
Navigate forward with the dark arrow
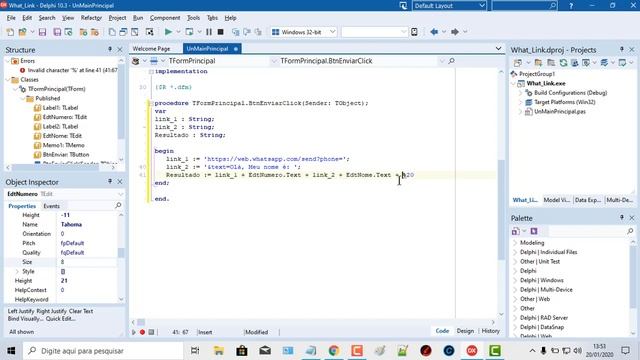[455, 31]
